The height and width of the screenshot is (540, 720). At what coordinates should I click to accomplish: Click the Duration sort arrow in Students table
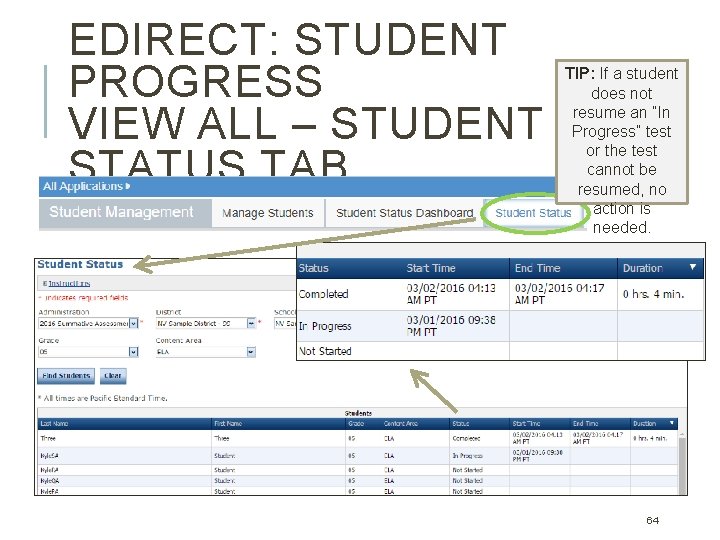point(671,423)
